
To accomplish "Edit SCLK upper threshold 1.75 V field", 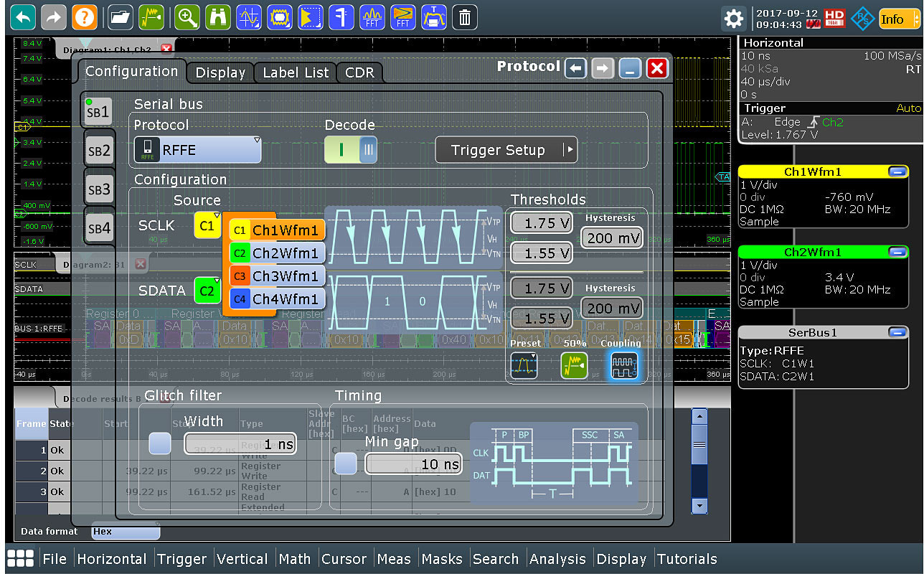I will click(542, 223).
